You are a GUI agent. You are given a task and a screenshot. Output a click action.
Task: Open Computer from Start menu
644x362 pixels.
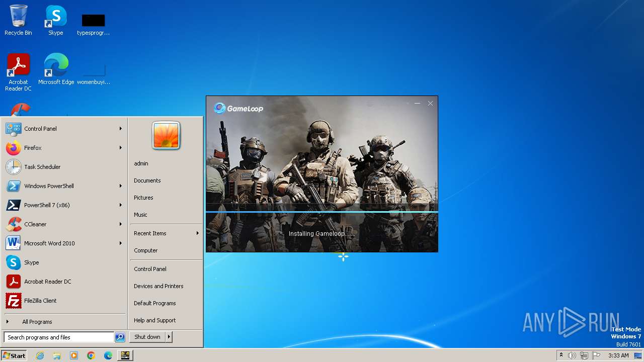166,250
